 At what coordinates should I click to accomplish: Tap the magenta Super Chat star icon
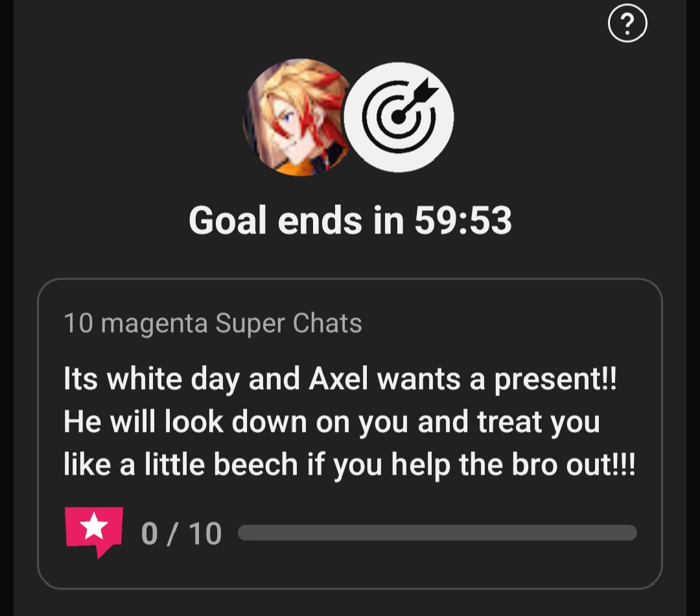pos(94,532)
